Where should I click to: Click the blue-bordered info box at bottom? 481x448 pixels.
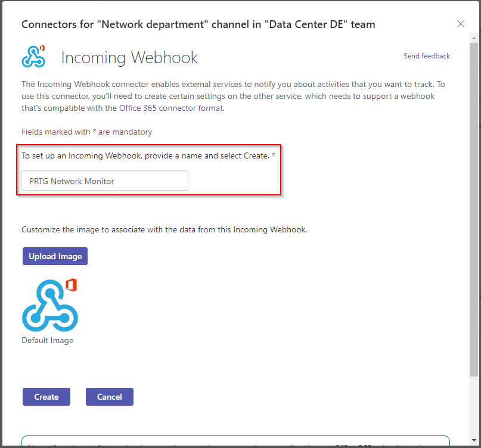235,441
